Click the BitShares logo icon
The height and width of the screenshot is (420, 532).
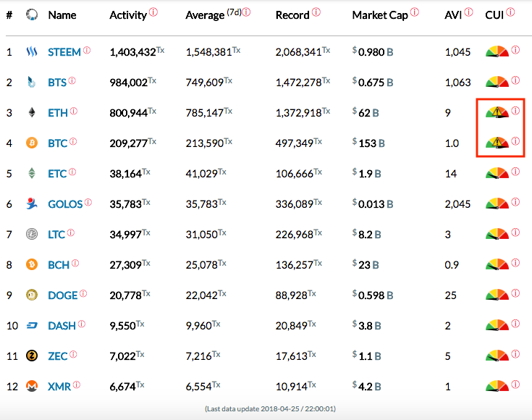click(32, 83)
